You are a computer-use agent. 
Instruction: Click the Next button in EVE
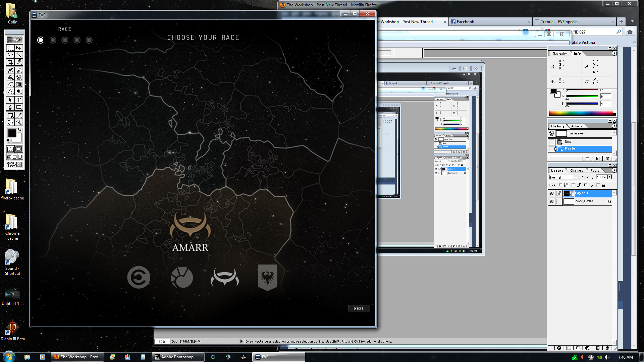pos(359,308)
